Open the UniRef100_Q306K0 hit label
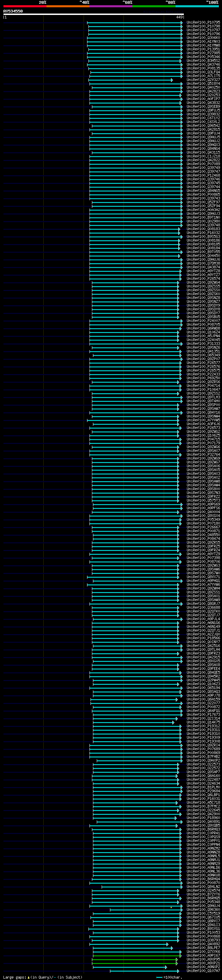Viewport: 222px width, 980px height. click(x=203, y=38)
